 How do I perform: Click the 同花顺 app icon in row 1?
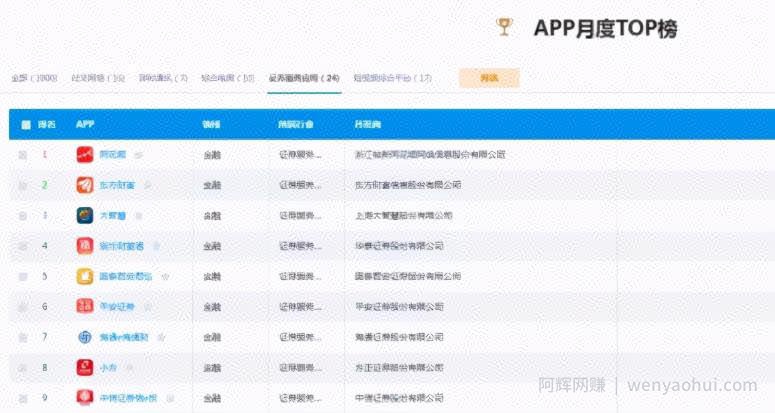click(85, 155)
